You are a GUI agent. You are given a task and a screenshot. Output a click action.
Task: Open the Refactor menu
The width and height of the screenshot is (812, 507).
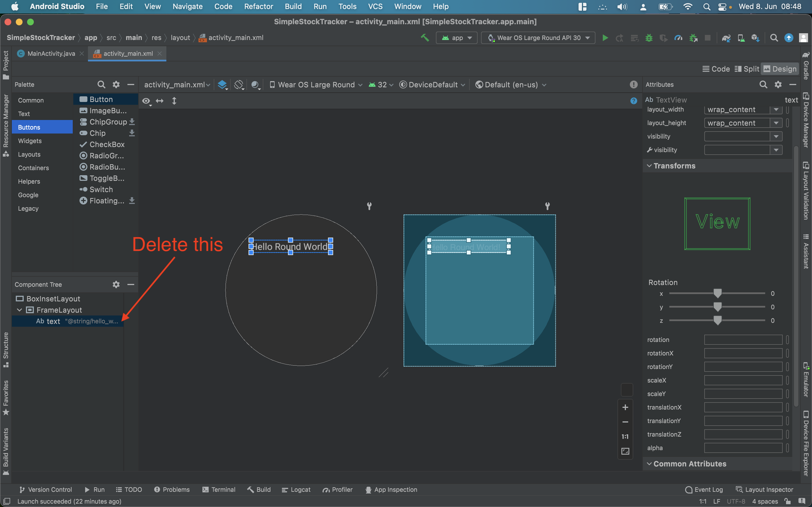click(x=258, y=6)
